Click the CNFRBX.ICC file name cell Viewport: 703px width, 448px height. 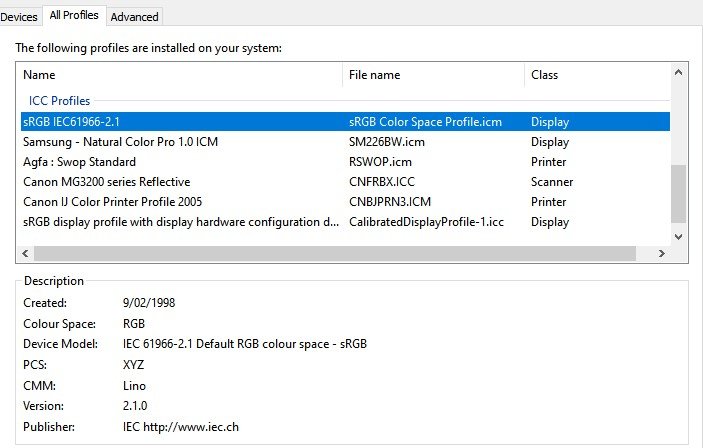point(382,182)
